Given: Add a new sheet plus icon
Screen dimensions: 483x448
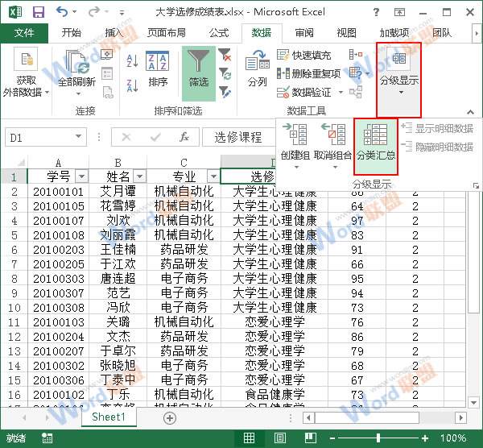Looking at the screenshot, I should click(170, 418).
